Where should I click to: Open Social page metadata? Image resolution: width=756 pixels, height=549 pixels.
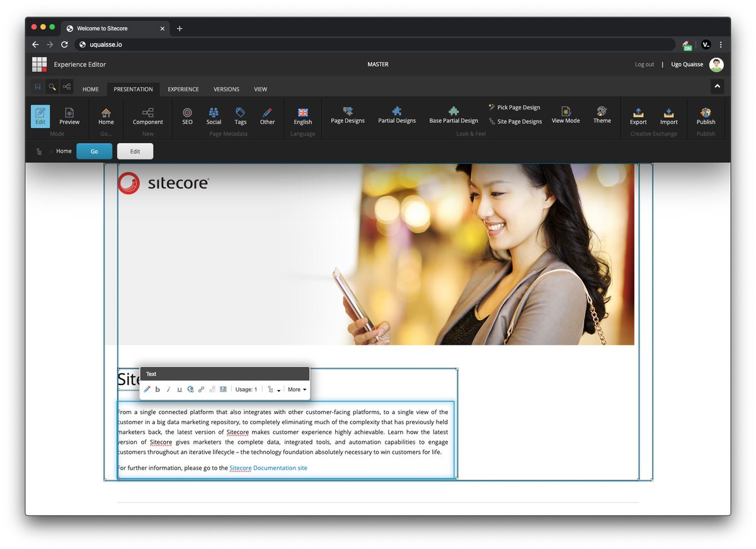214,117
